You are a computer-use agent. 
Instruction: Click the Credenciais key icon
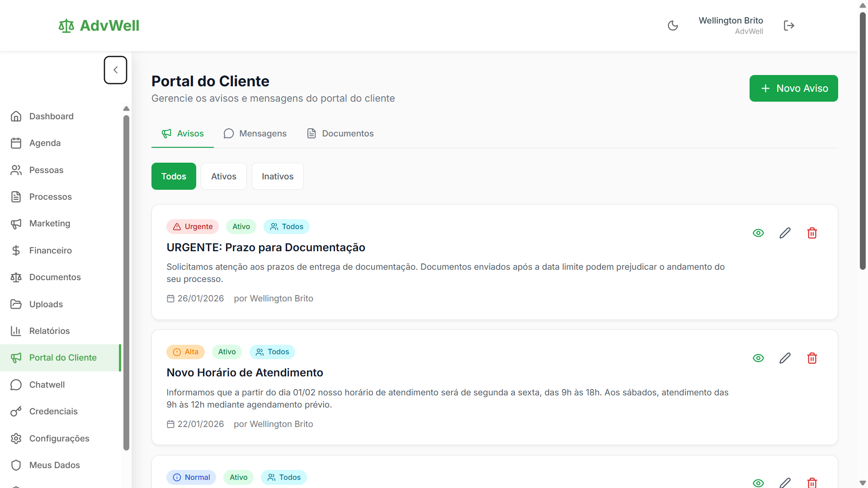coord(16,411)
